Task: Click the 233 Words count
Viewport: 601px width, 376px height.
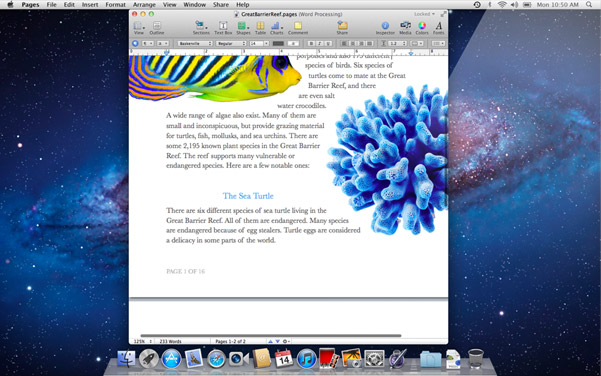Action: pos(170,341)
